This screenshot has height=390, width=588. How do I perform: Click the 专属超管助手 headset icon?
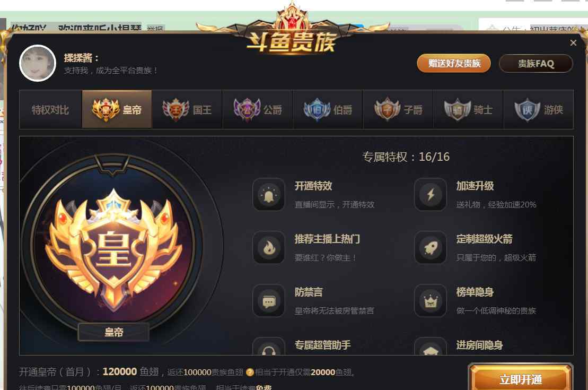268,346
